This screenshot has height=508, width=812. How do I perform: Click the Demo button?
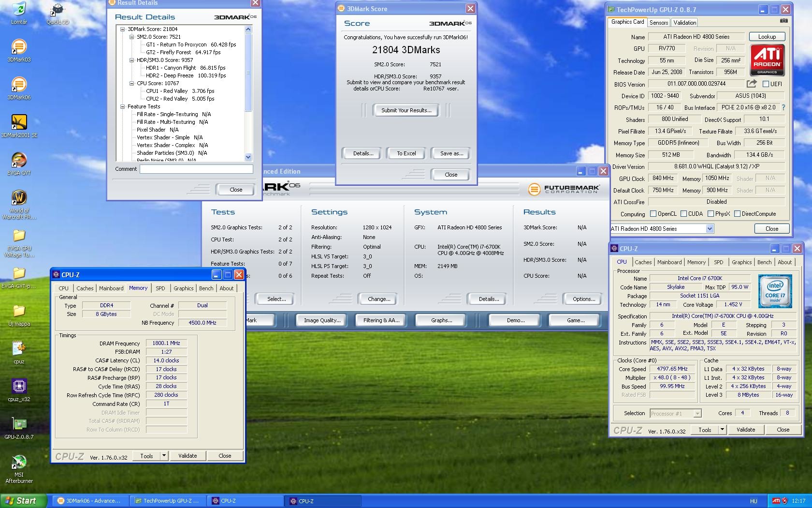(x=515, y=320)
